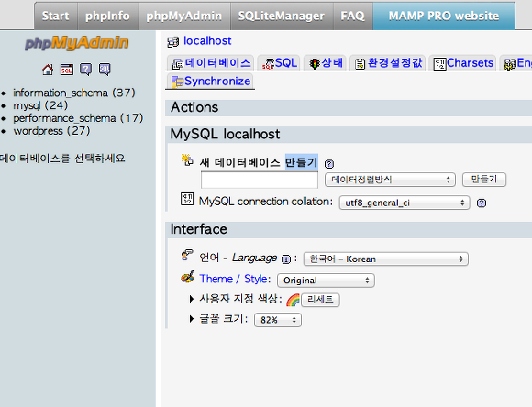Open SQLiteManager in the MAMP bar
The width and height of the screenshot is (532, 407).
[282, 16]
